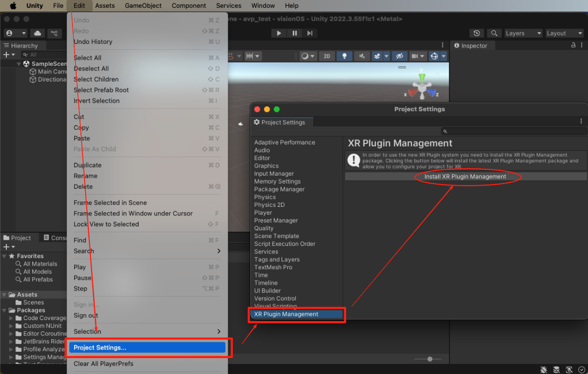Expand the Code Coverage package folder

pos(11,318)
